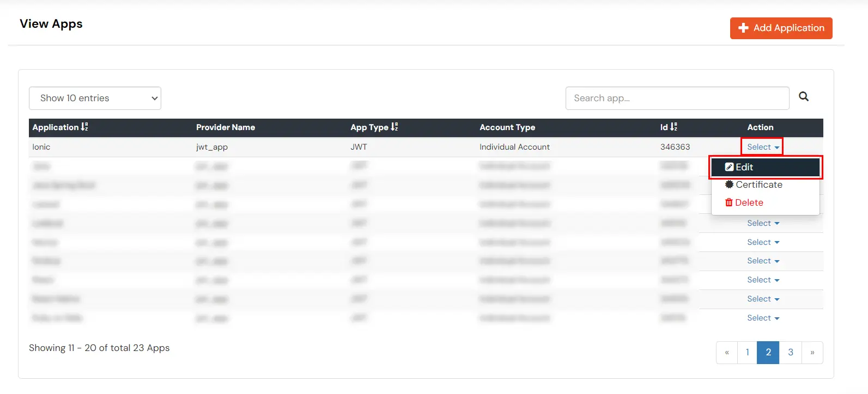
Task: Click the previous page double-arrow button
Action: [x=726, y=352]
